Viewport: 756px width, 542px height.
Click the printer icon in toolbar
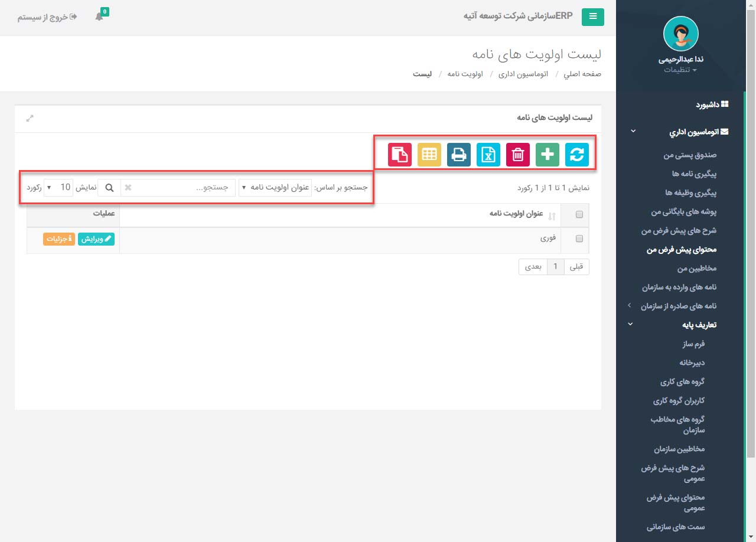tap(459, 155)
